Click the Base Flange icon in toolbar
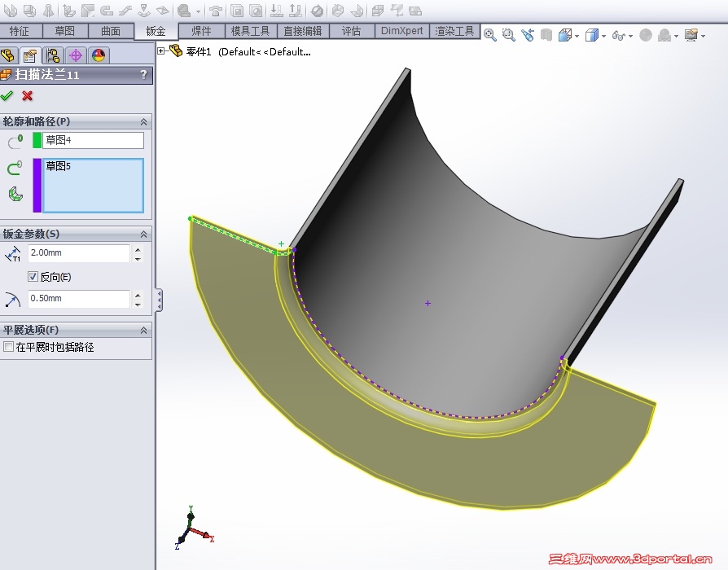Viewport: 728px width, 570px height. point(11,11)
